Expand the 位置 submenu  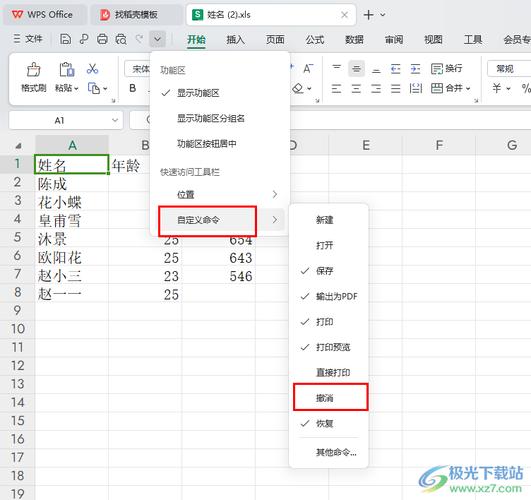(x=219, y=194)
